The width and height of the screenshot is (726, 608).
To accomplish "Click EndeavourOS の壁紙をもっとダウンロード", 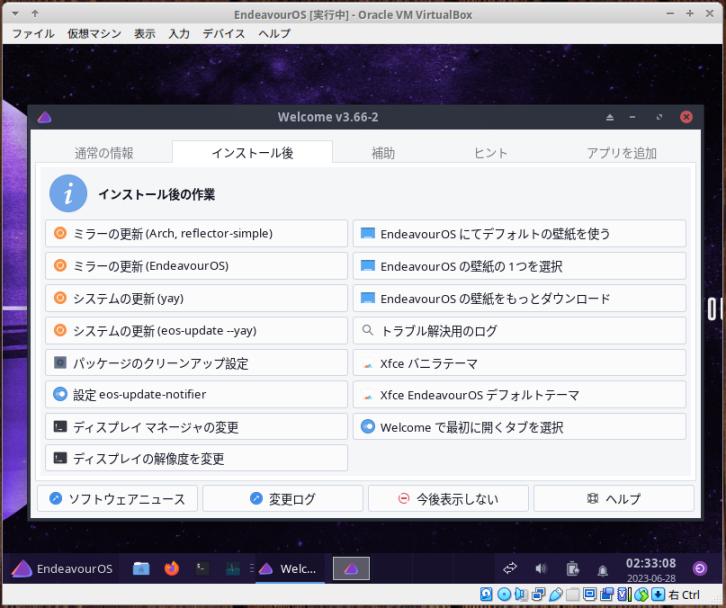I will 519,298.
